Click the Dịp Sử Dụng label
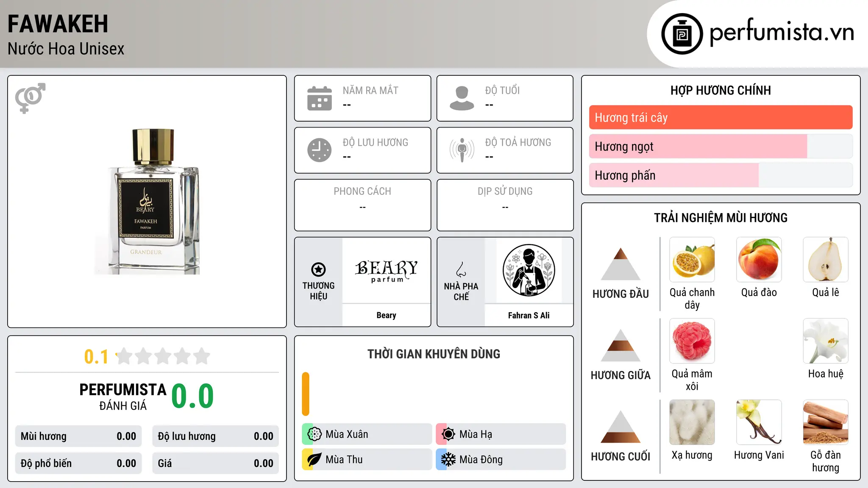Viewport: 868px width, 488px height. 505,191
